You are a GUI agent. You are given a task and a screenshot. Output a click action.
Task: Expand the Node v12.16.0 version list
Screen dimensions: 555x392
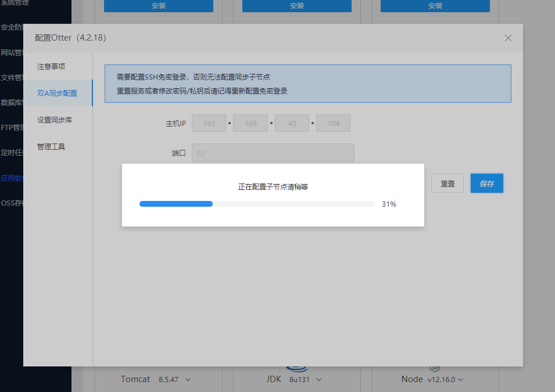tap(461, 379)
